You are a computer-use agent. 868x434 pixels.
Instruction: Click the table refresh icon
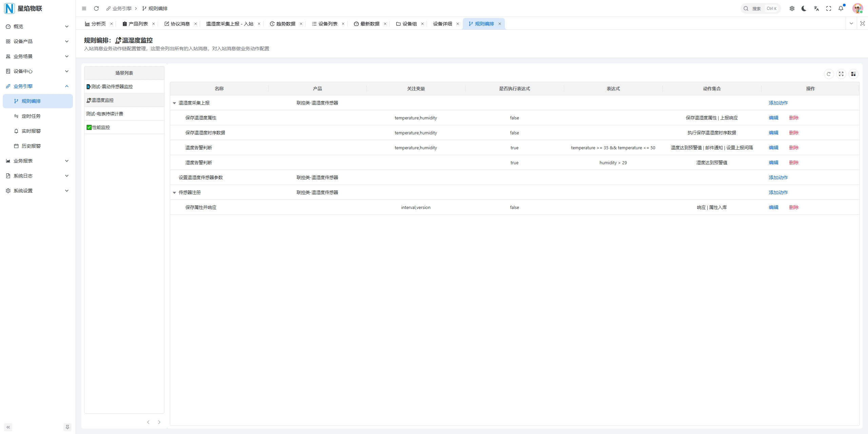(x=829, y=74)
